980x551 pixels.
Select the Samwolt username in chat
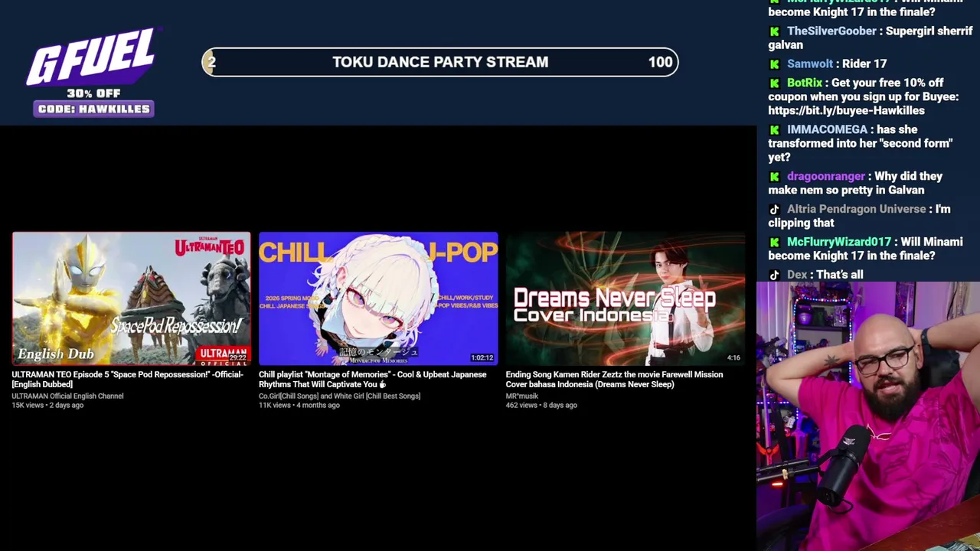[x=810, y=64]
